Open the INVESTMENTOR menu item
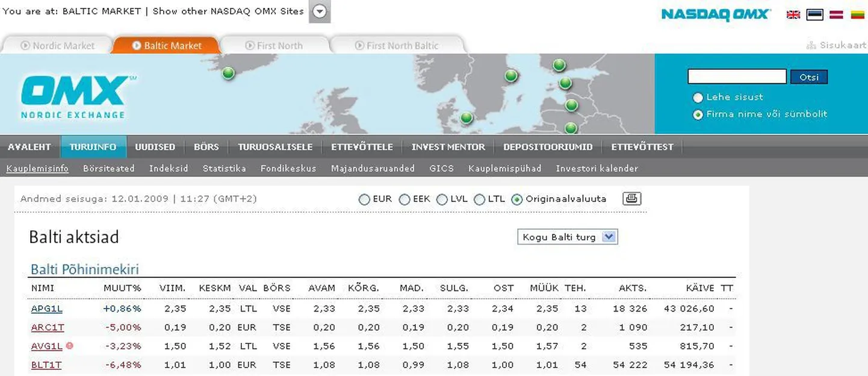The height and width of the screenshot is (376, 868). pyautogui.click(x=448, y=147)
